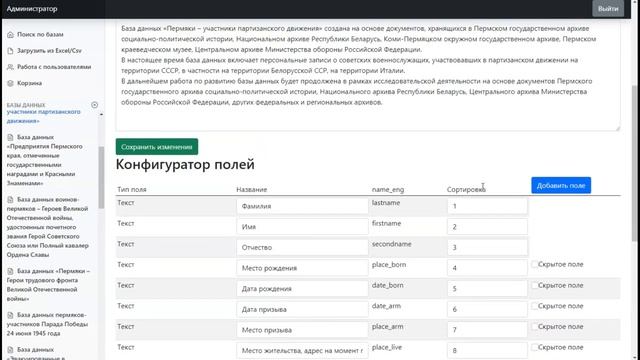Click sort order field with value 2
Viewport: 640px width, 360px height.
tap(487, 227)
